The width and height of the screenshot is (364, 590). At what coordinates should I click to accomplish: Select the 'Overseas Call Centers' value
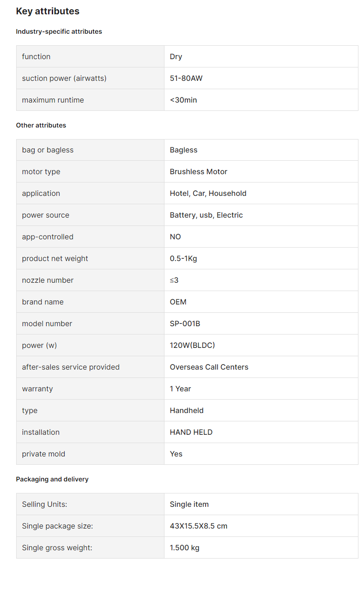[209, 367]
